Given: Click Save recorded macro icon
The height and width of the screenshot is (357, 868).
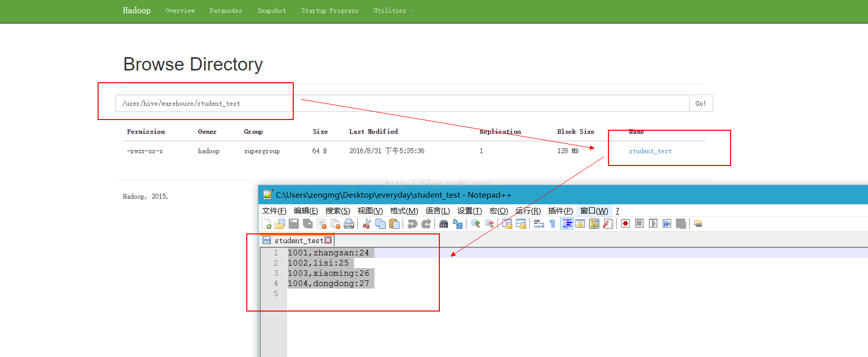Looking at the screenshot, I should click(681, 224).
